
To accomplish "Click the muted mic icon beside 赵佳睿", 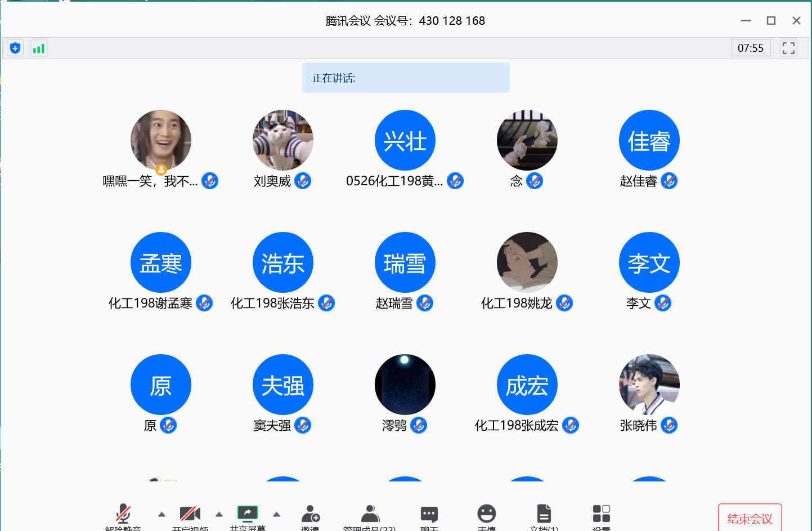I will pyautogui.click(x=669, y=181).
